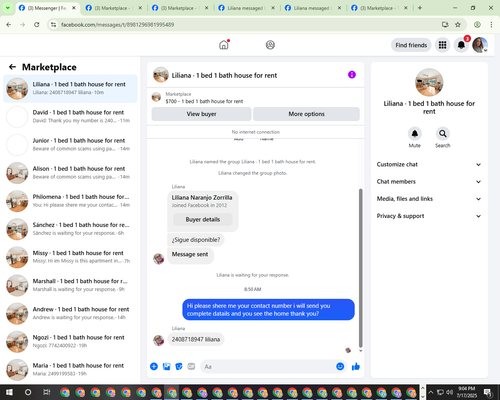Image resolution: width=500 pixels, height=400 pixels.
Task: Show hidden system tray icons
Action: point(431,392)
